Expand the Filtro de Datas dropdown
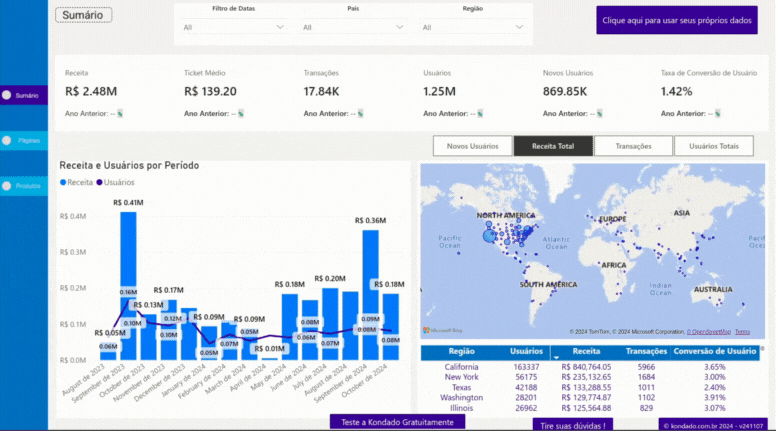Screen dimensions: 776x431 234,27
